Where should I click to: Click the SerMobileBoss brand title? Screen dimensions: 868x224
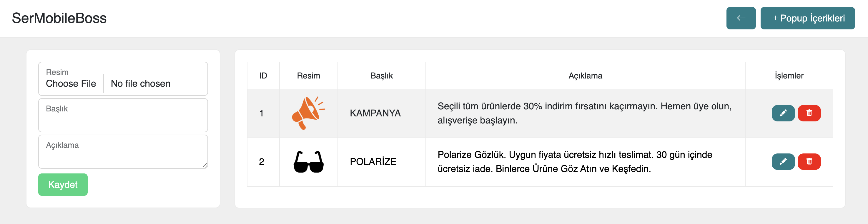point(59,18)
